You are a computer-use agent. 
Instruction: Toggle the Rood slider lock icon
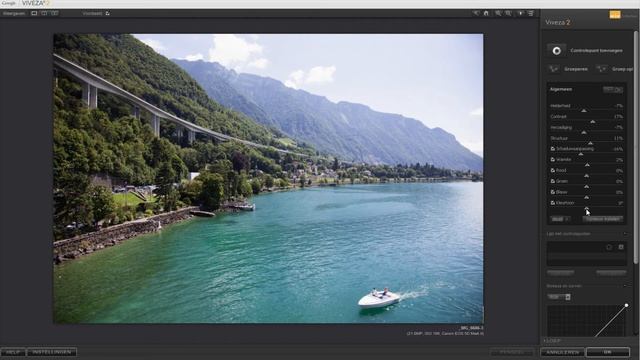(553, 170)
